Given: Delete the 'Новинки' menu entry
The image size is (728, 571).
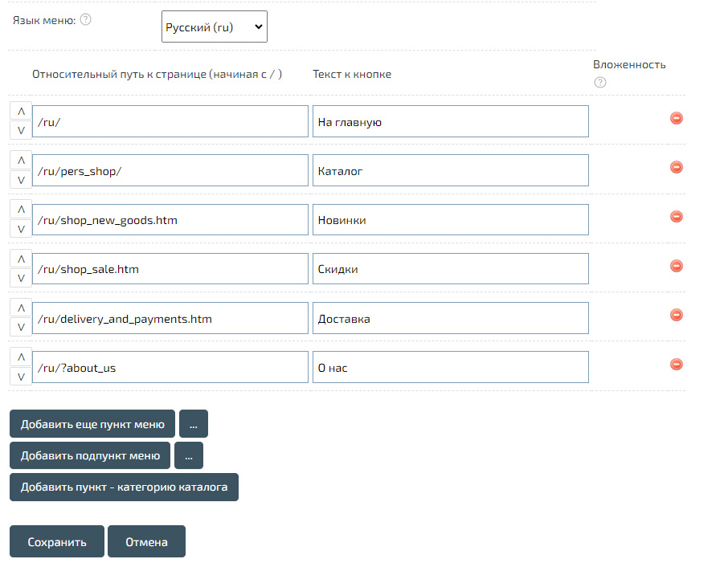Looking at the screenshot, I should point(677,217).
